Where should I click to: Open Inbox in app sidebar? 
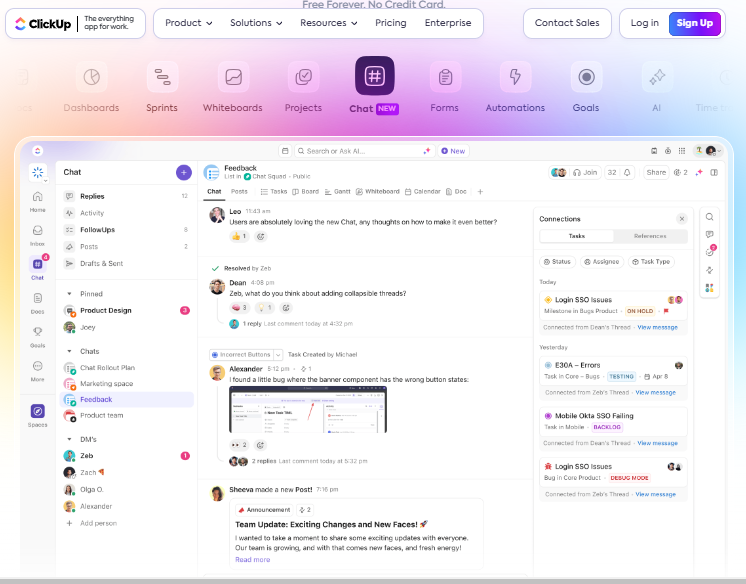coord(38,235)
